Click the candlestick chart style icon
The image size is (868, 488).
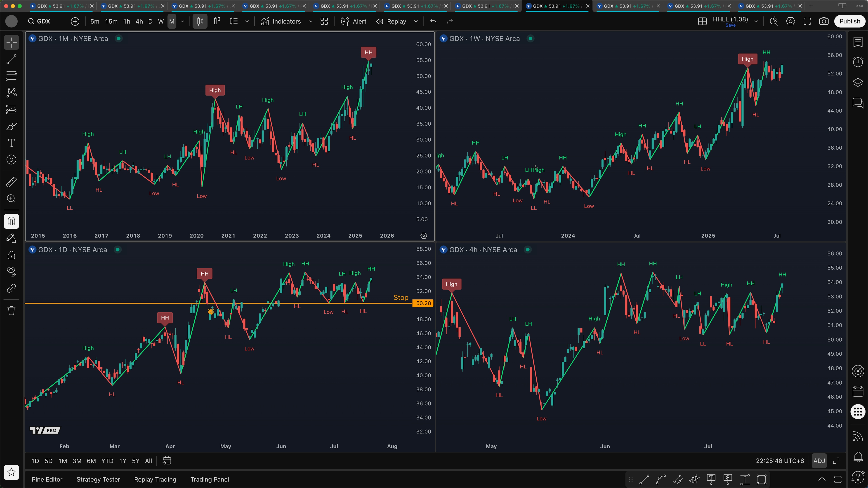pyautogui.click(x=200, y=21)
